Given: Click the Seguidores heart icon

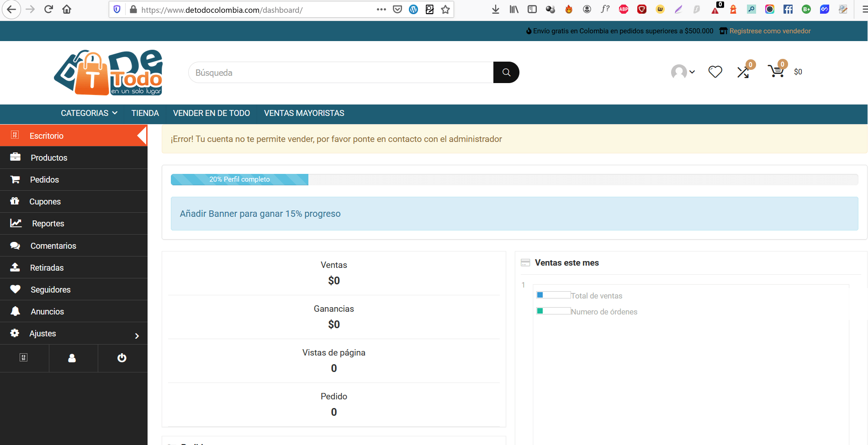Looking at the screenshot, I should pyautogui.click(x=15, y=289).
